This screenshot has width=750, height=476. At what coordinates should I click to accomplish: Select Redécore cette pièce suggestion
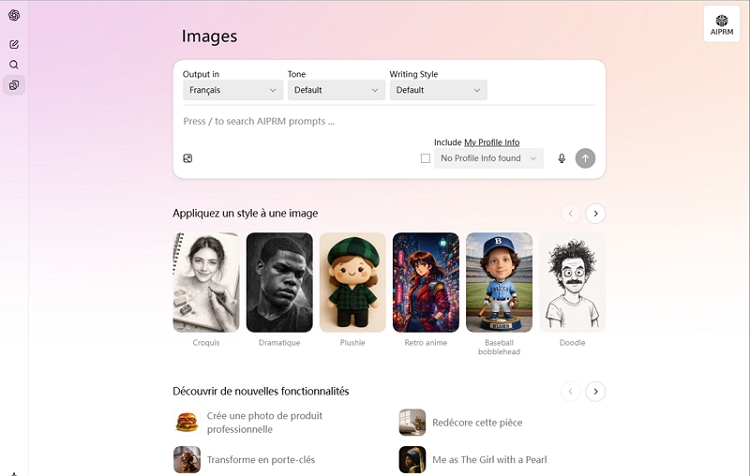[477, 422]
